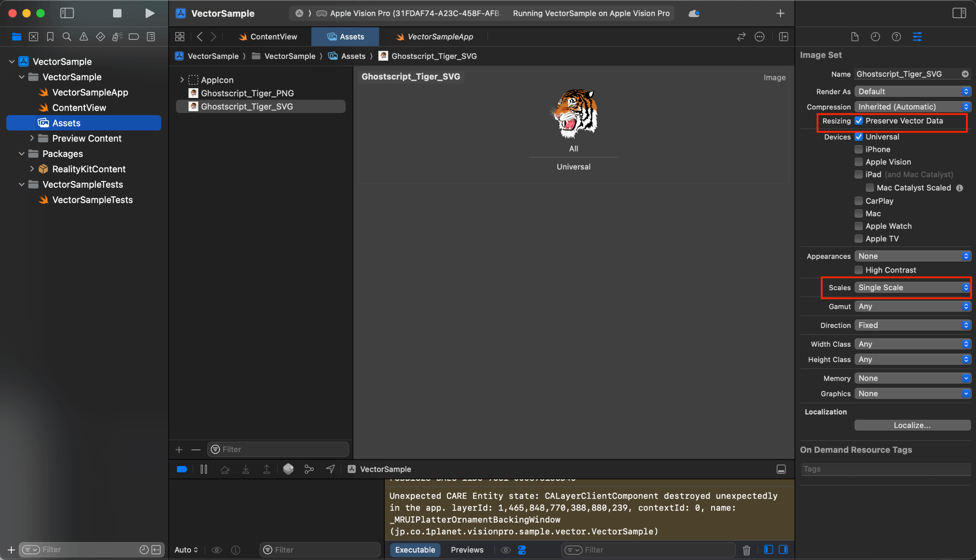This screenshot has height=560, width=976.
Task: Open the Debug navigator spray icon
Action: point(117,37)
